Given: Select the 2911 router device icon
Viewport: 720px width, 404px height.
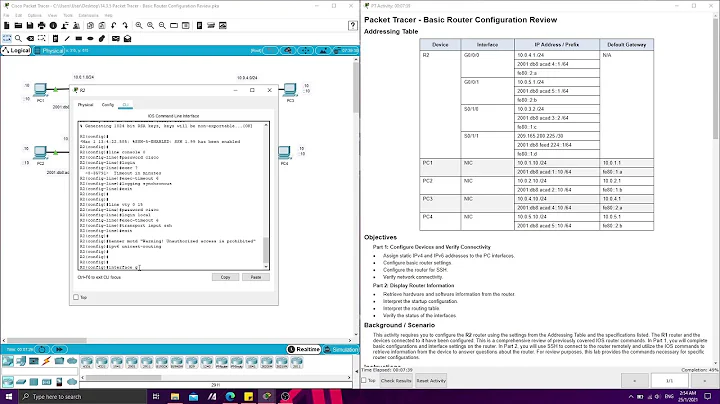Looking at the screenshot, I should [x=146, y=362].
